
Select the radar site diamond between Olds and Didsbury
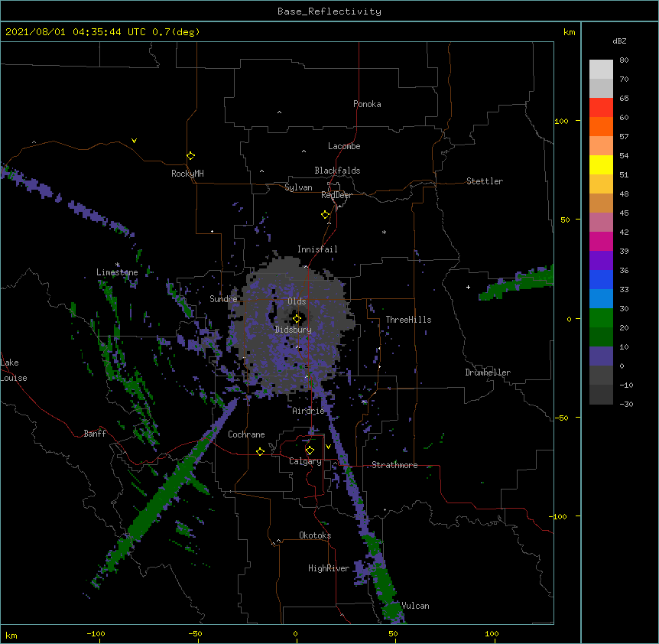pos(297,319)
